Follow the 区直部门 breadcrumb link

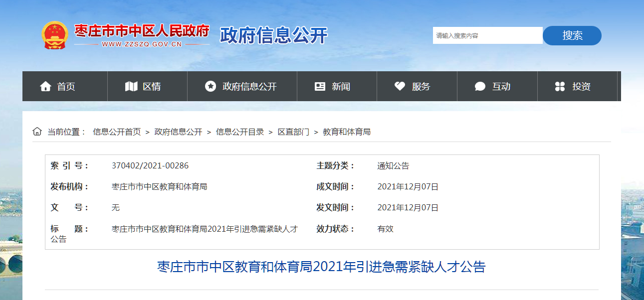(x=293, y=132)
